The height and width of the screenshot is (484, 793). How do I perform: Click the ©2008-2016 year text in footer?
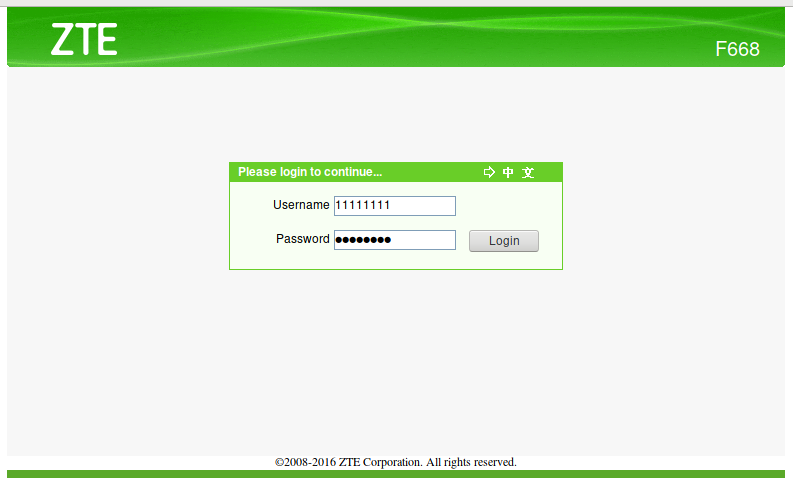(x=305, y=462)
